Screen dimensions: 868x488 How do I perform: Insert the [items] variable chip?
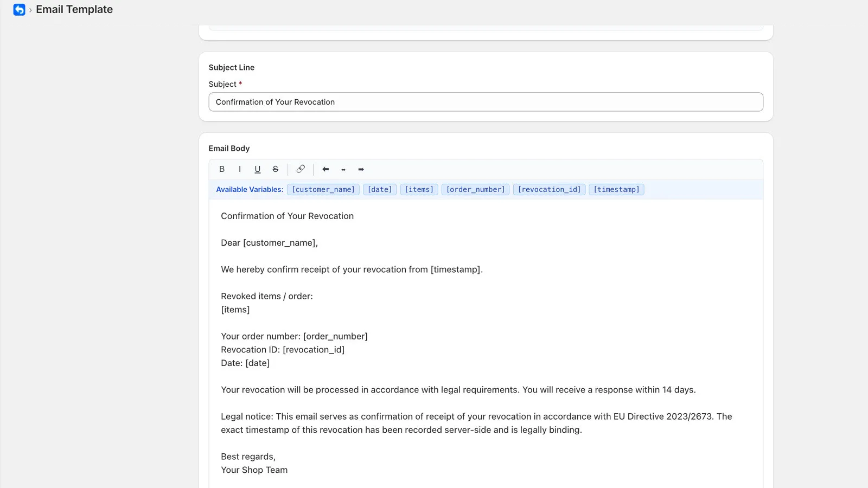(419, 189)
